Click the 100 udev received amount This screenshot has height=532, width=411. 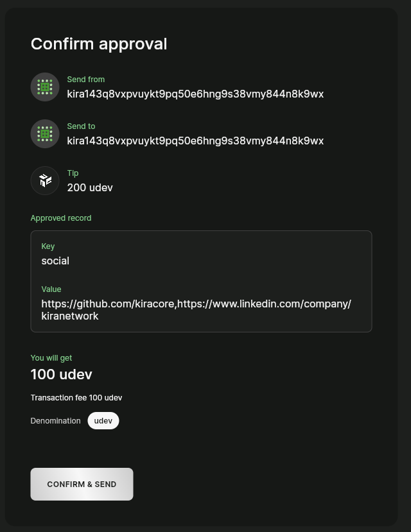click(62, 374)
